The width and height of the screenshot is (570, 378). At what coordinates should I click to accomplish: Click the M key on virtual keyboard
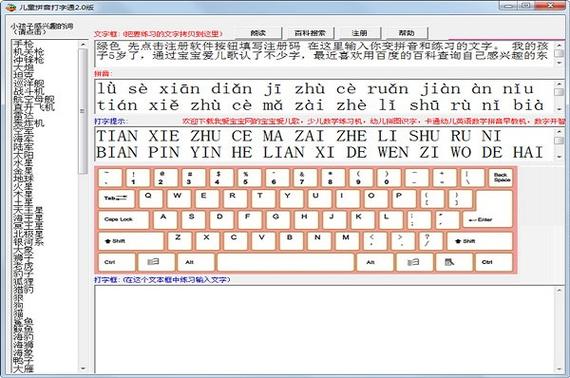coord(348,241)
